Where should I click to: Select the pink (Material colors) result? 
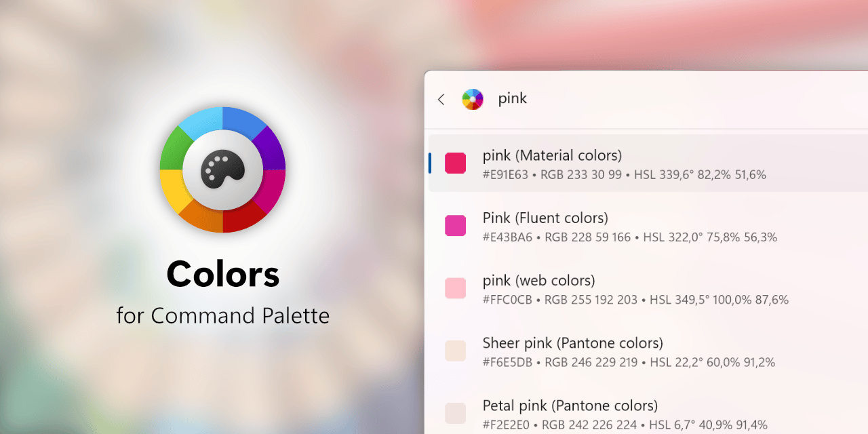pyautogui.click(x=648, y=163)
